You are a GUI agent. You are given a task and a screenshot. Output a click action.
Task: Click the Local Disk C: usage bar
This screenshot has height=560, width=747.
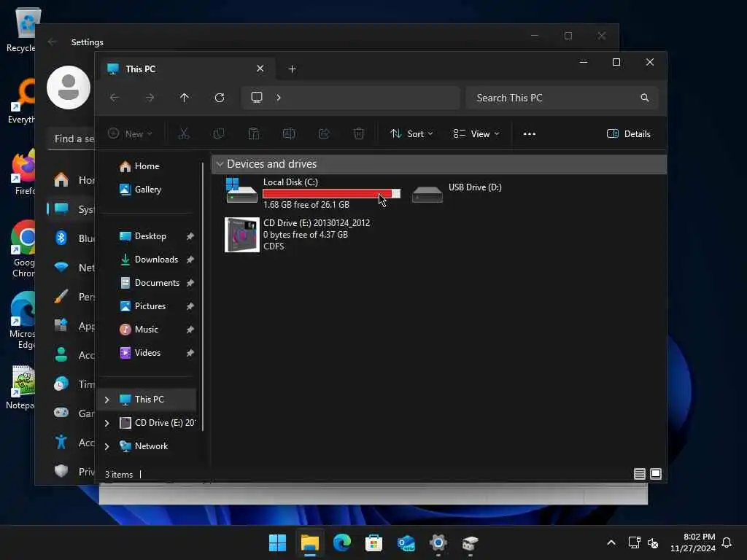coord(332,194)
